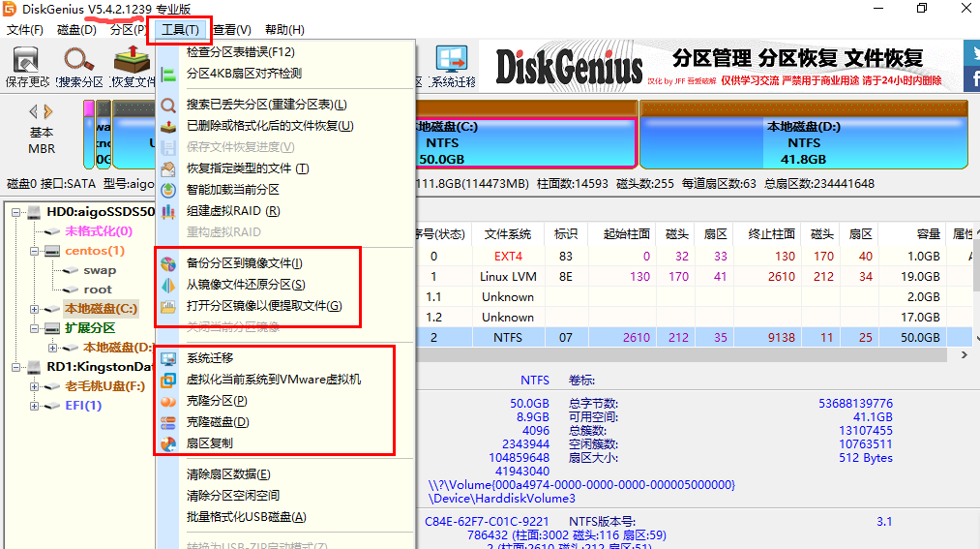
Task: Click the backup partition to image icon
Action: pos(168,264)
